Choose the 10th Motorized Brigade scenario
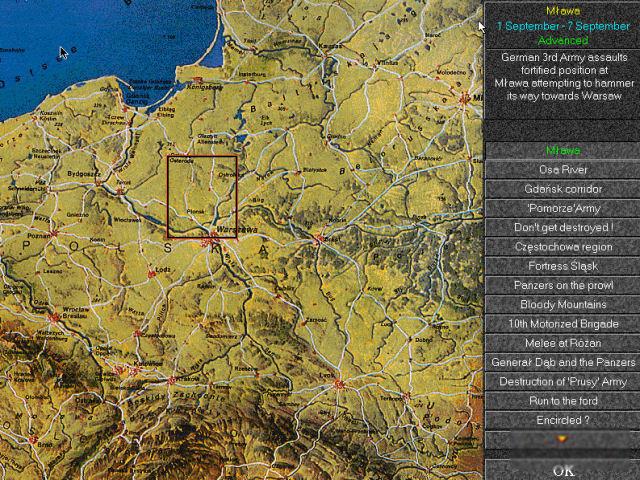The image size is (640, 480). [x=563, y=324]
